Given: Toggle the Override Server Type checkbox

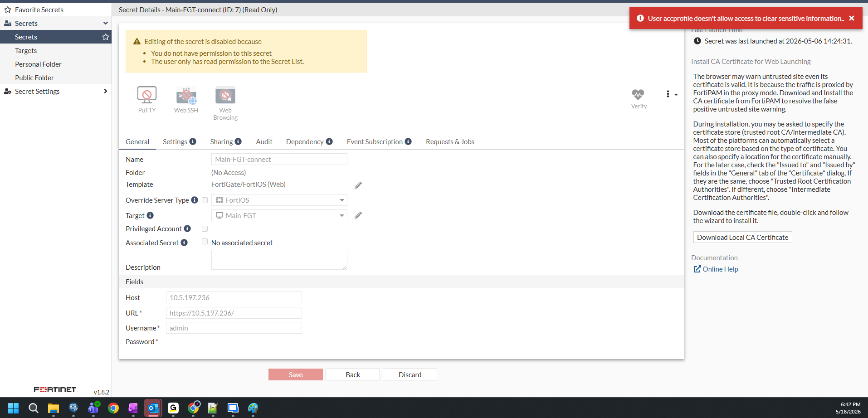Looking at the screenshot, I should [x=205, y=200].
